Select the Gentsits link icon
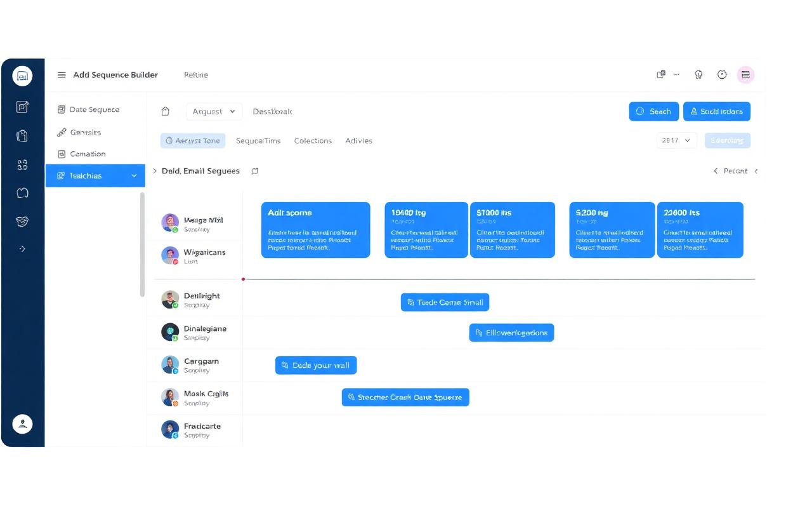 (x=62, y=132)
